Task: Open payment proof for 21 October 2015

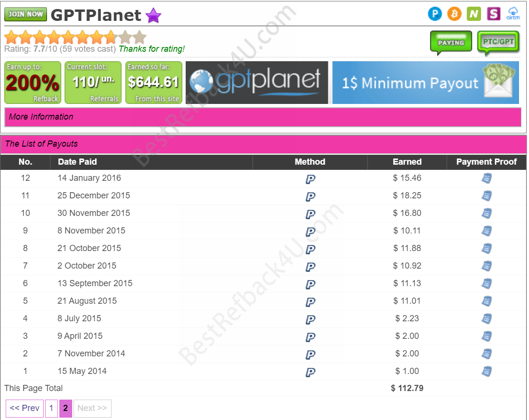Action: [486, 248]
